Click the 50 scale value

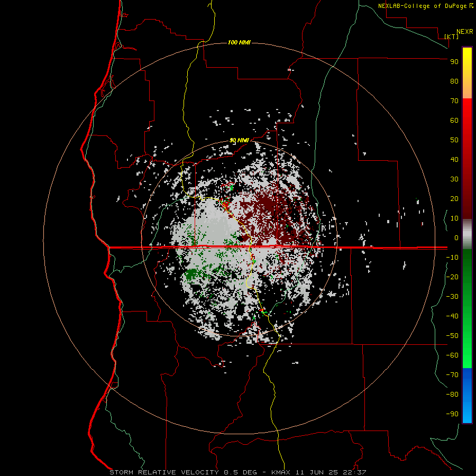pyautogui.click(x=454, y=140)
